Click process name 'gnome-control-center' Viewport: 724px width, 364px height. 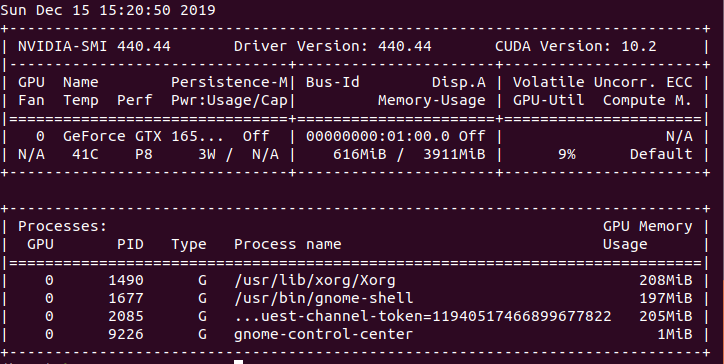[x=324, y=334]
